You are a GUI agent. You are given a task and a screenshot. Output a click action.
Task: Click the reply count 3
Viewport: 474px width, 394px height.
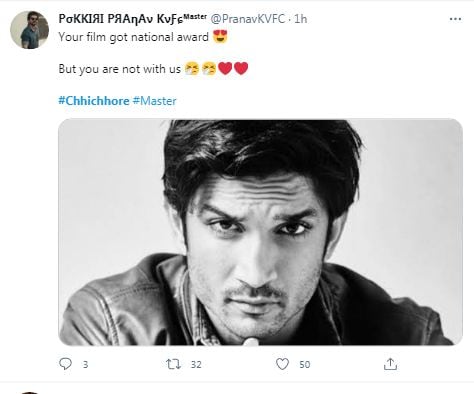[85, 365]
